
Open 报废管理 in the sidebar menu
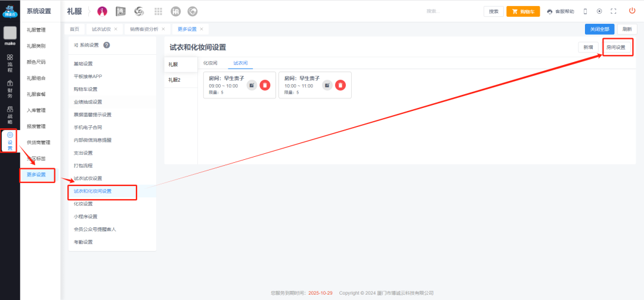point(36,126)
